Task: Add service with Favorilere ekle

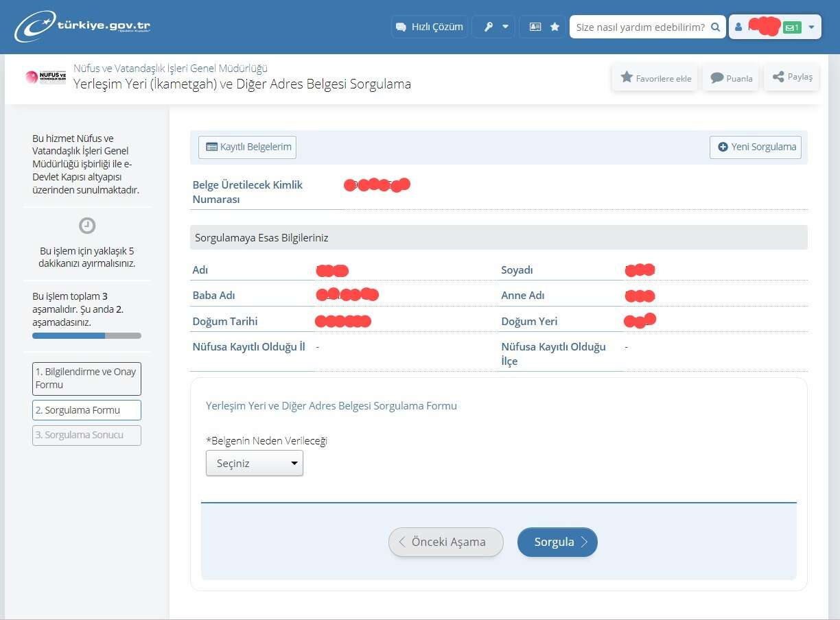Action: [655, 77]
